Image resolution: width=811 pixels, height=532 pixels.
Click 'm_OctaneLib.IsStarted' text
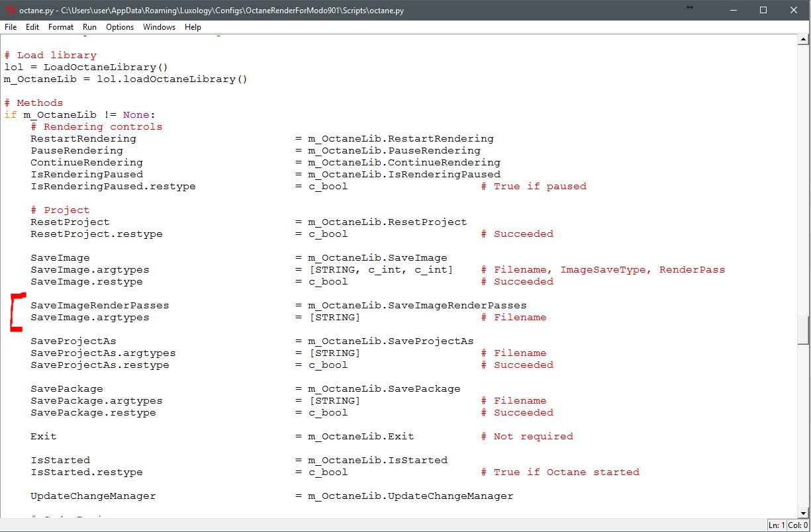click(x=378, y=461)
